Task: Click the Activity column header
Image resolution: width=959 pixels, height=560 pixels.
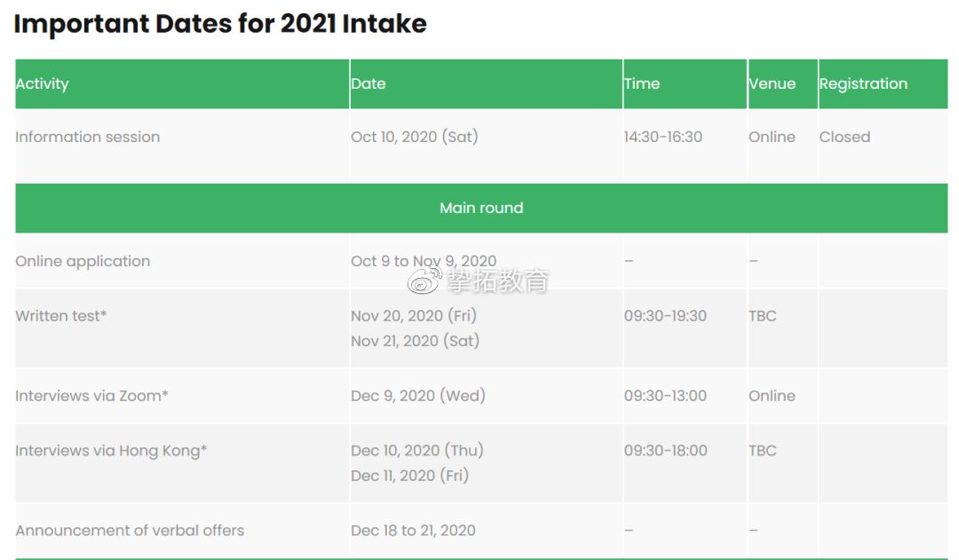Action: point(42,83)
